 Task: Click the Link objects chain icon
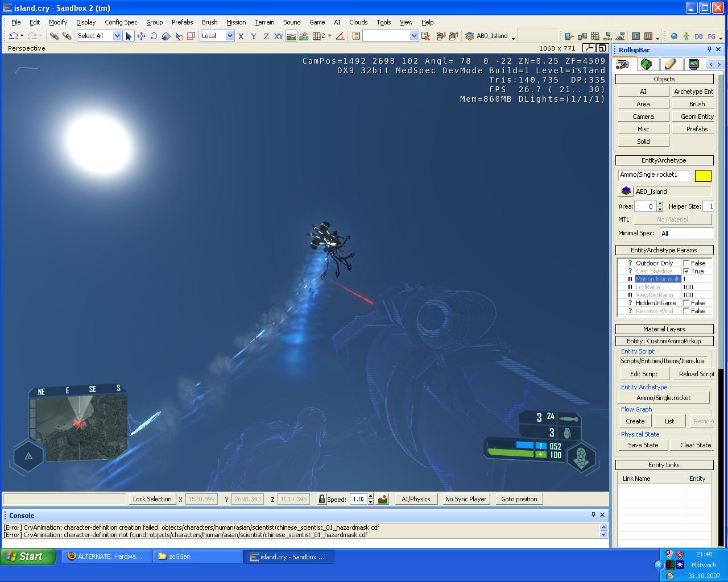[x=54, y=36]
